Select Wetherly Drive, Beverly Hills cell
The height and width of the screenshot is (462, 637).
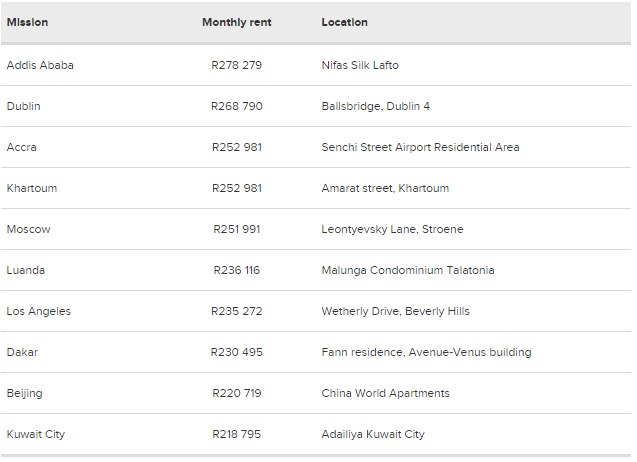click(395, 311)
